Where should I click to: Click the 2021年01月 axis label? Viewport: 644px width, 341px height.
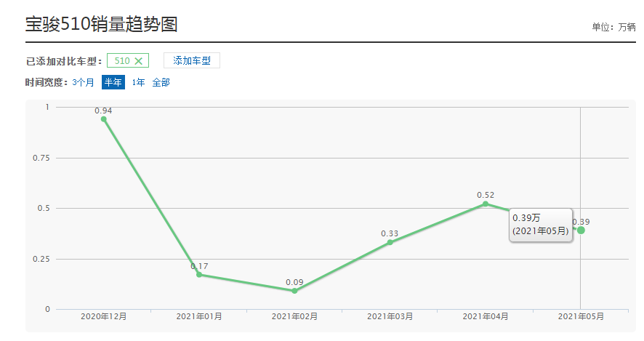point(199,316)
